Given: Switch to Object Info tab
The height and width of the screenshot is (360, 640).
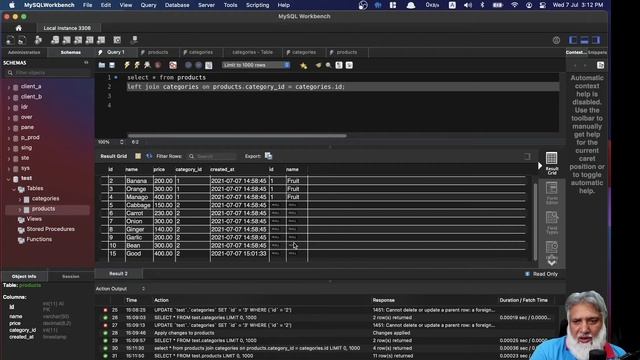Looking at the screenshot, I should pos(24,276).
